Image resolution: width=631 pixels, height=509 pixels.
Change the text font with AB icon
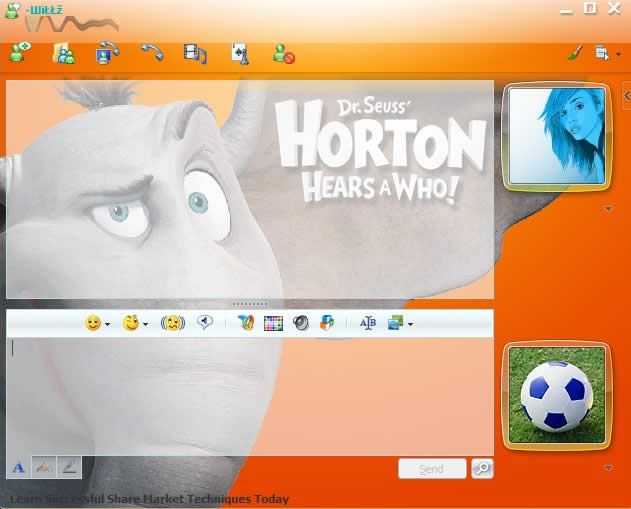click(368, 323)
